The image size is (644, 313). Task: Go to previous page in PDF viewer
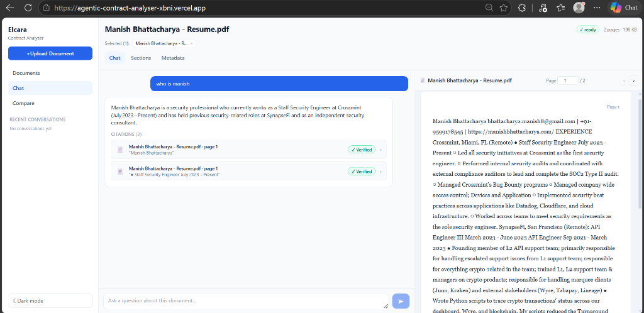pyautogui.click(x=625, y=81)
